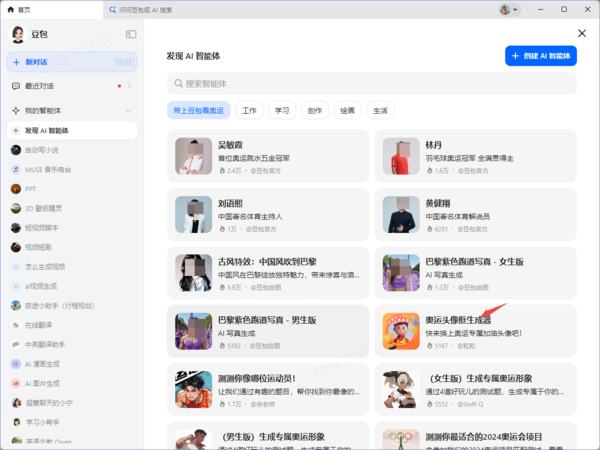Open the 自动写小说 agent in sidebar
600x450 pixels.
(x=72, y=150)
